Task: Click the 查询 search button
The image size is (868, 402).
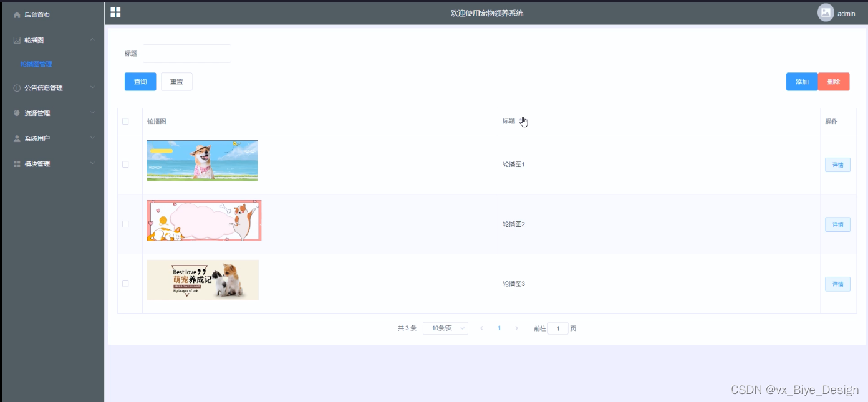Action: tap(140, 82)
